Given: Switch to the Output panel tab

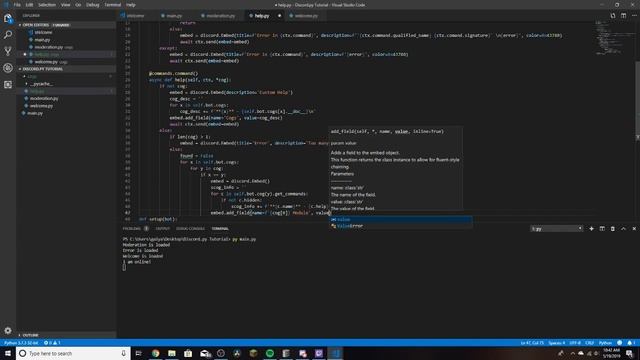Looking at the screenshot, I should pyautogui.click(x=162, y=229).
